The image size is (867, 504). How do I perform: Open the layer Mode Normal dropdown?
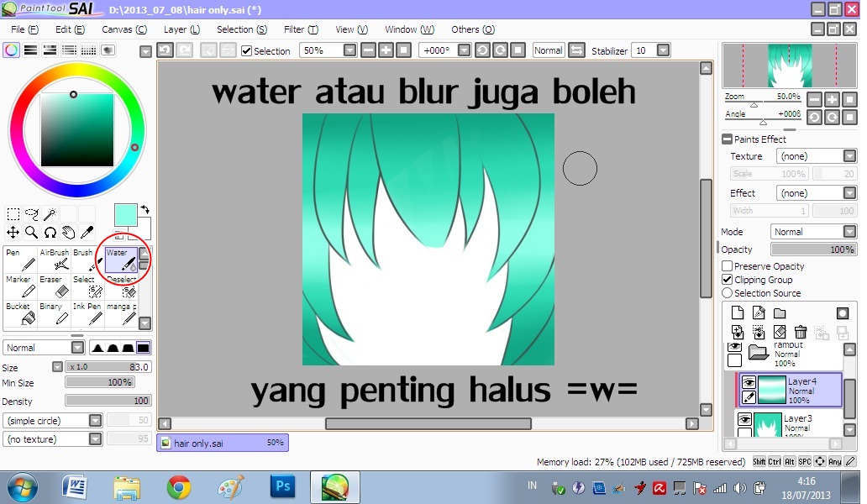pyautogui.click(x=850, y=232)
